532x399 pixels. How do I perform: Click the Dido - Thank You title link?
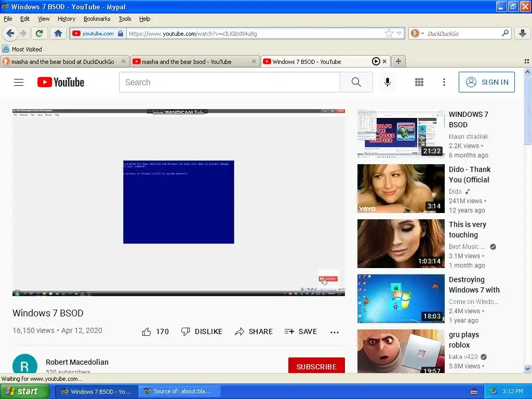(470, 175)
